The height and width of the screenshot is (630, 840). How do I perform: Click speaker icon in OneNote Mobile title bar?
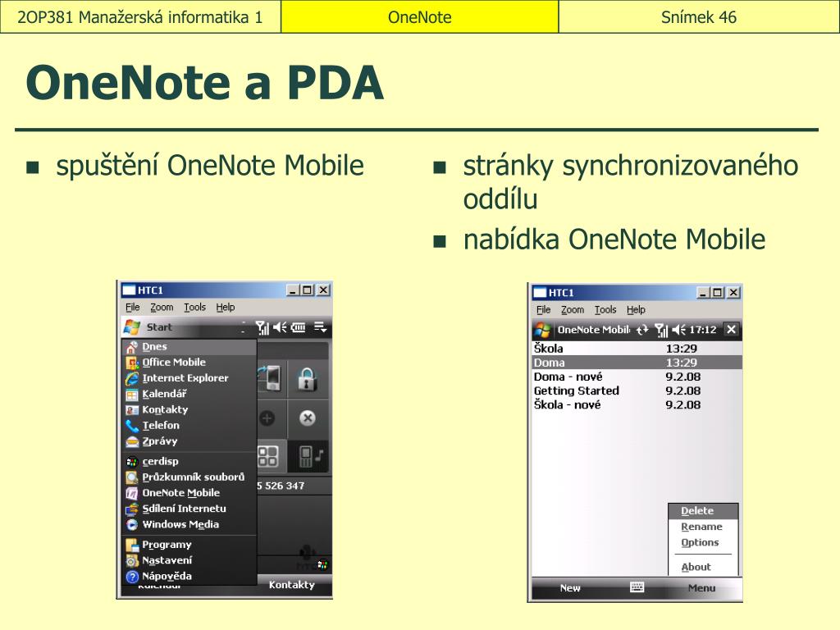tap(678, 330)
